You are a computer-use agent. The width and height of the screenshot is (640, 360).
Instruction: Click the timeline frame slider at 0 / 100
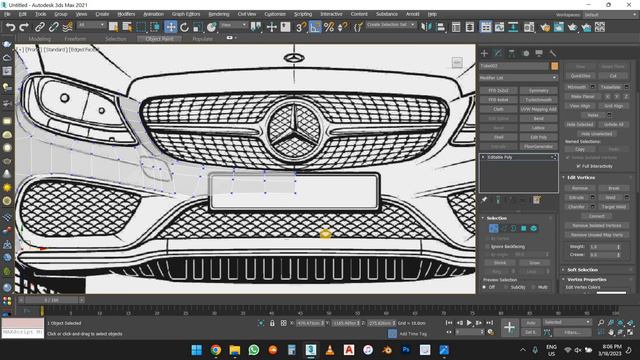(x=51, y=300)
